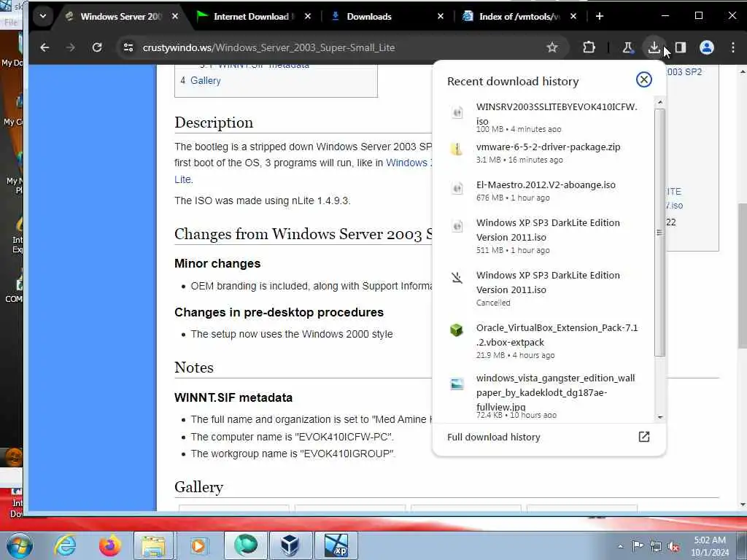Click the wallpaper jpg image file icon
747x560 pixels.
coord(457,384)
